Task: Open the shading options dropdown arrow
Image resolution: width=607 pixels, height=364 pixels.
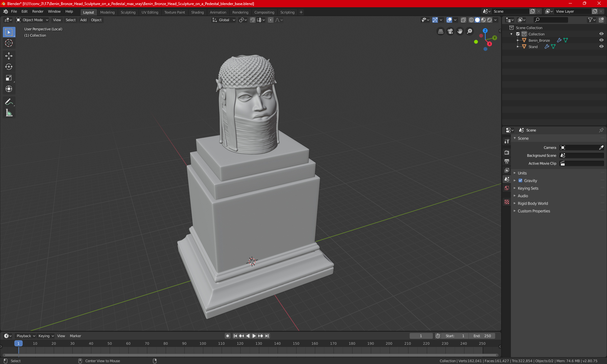Action: [495, 20]
